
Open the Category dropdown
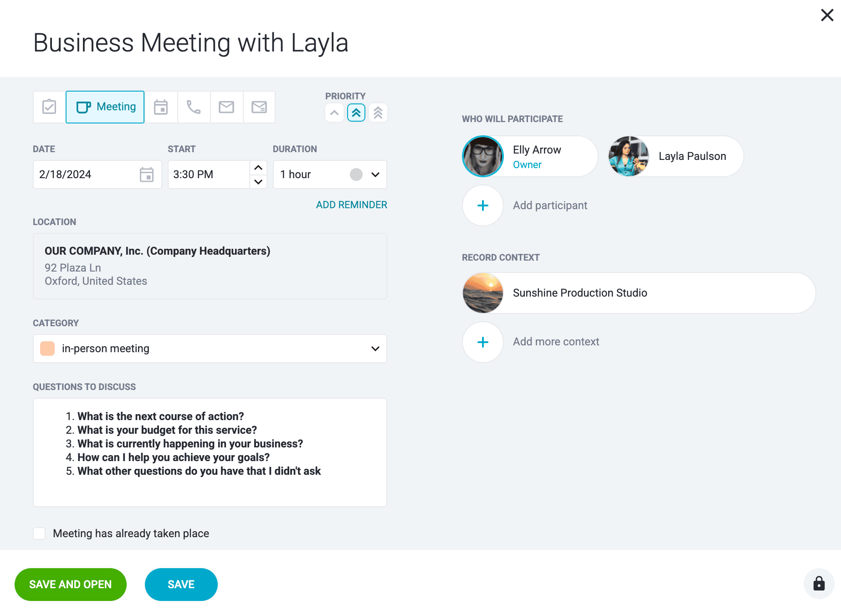pyautogui.click(x=375, y=349)
